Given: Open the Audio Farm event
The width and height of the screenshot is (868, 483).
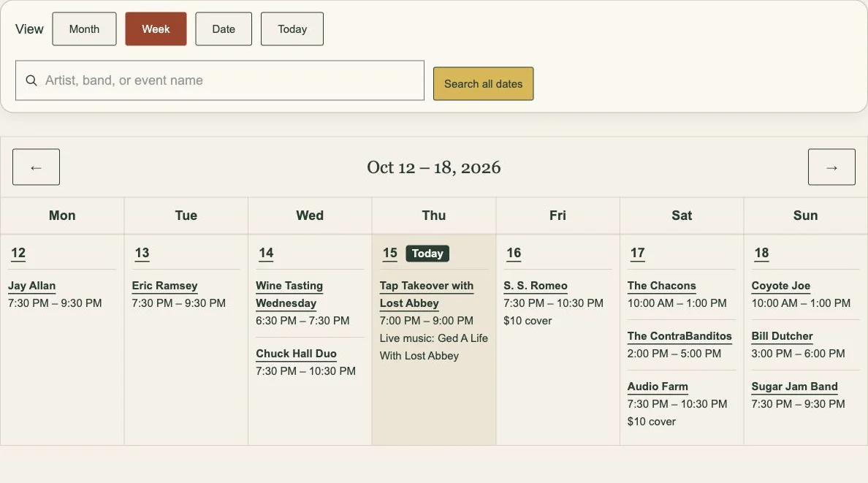Looking at the screenshot, I should click(658, 387).
